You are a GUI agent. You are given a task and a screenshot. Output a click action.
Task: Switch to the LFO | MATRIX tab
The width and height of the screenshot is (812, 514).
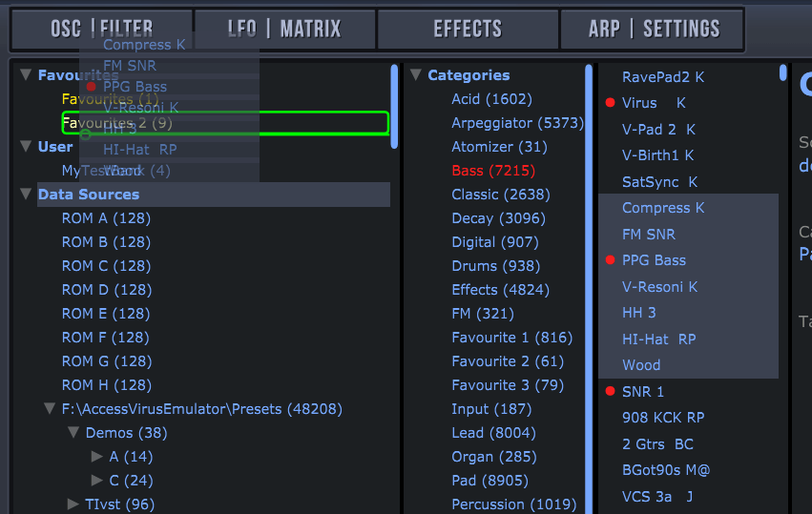(x=284, y=29)
